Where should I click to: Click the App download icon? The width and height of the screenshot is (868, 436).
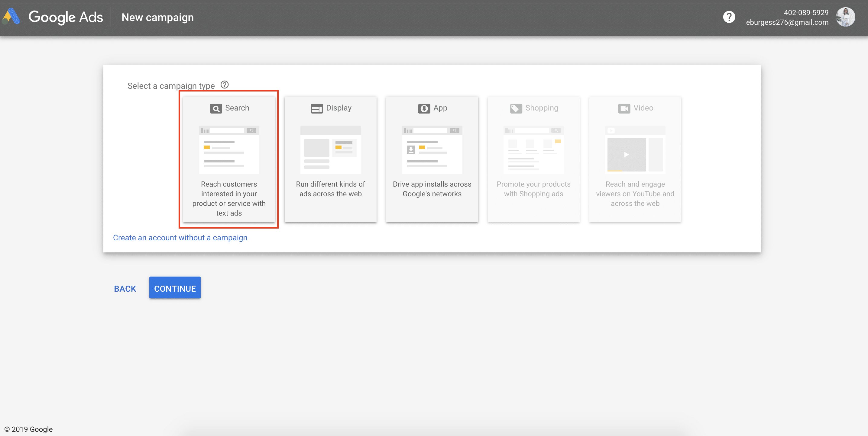pos(424,108)
